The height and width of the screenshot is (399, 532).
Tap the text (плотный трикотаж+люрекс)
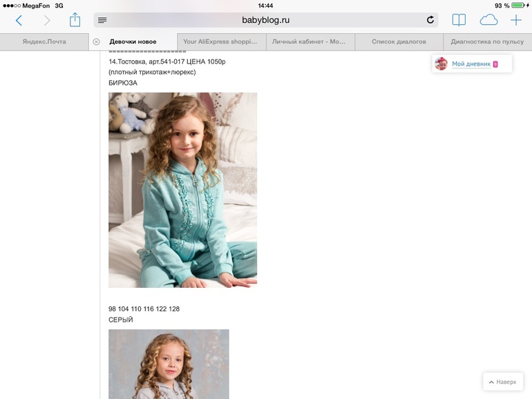(152, 72)
